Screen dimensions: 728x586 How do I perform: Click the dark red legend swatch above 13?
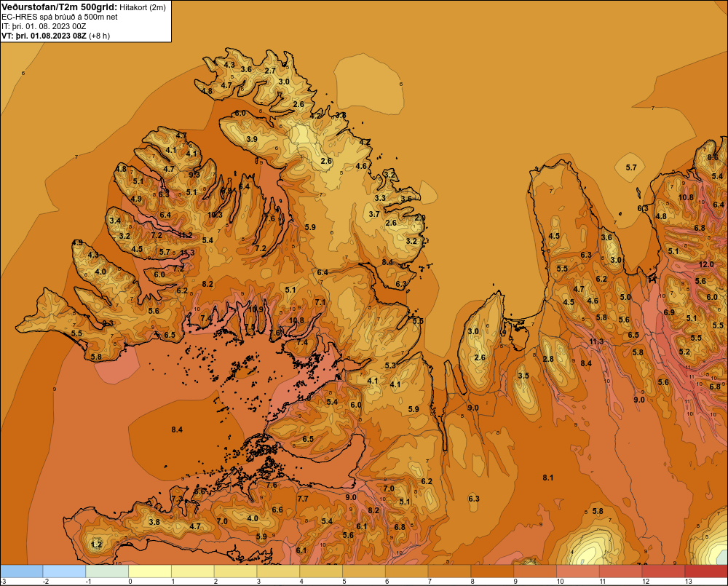(706, 571)
